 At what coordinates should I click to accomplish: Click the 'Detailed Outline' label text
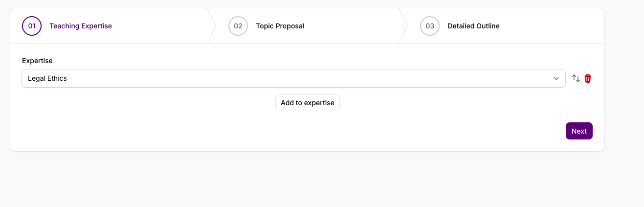point(473,26)
